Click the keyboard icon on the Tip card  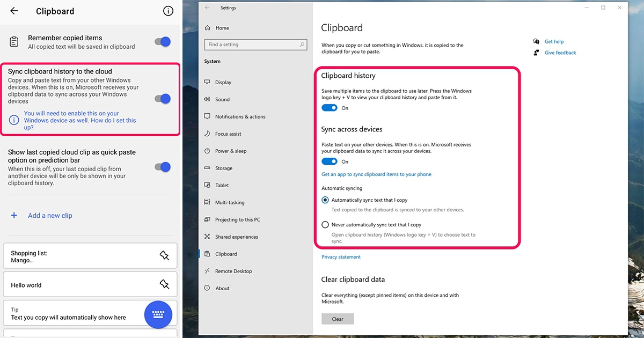(x=158, y=314)
